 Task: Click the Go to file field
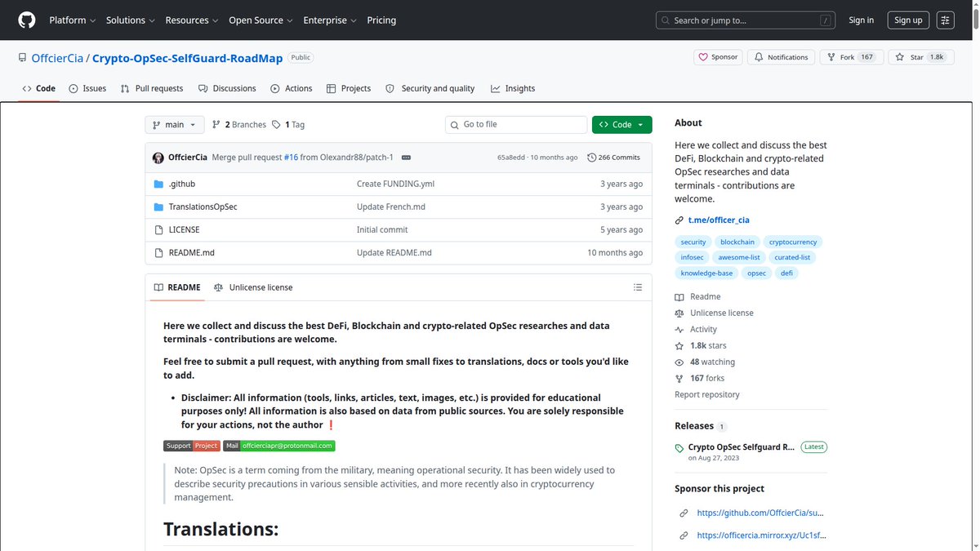tap(516, 125)
